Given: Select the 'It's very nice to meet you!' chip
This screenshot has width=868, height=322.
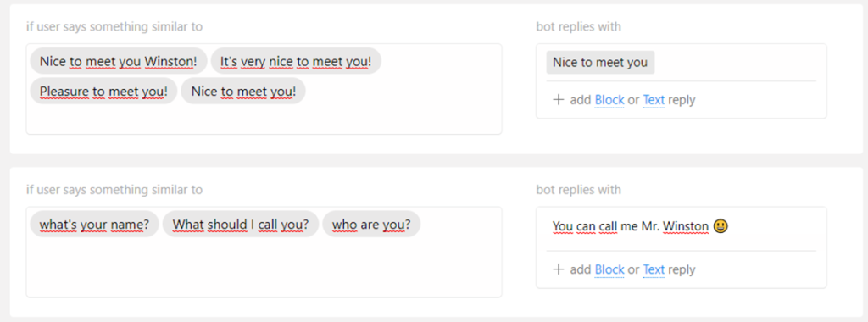Looking at the screenshot, I should click(296, 61).
